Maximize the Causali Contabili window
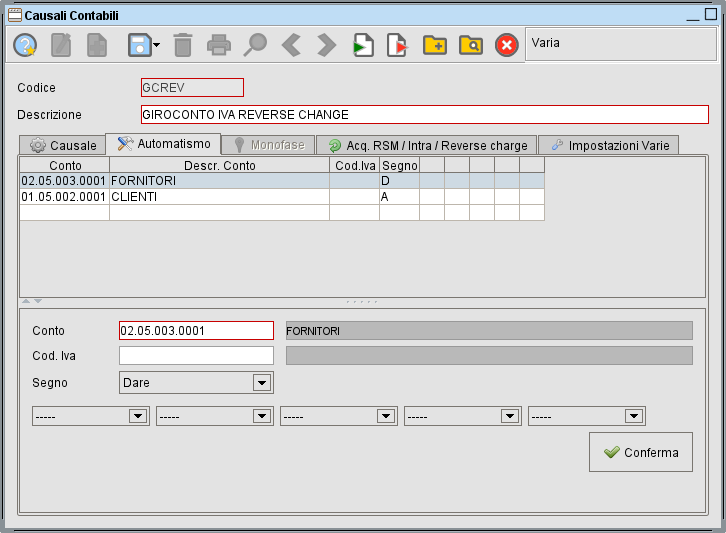 pyautogui.click(x=711, y=14)
